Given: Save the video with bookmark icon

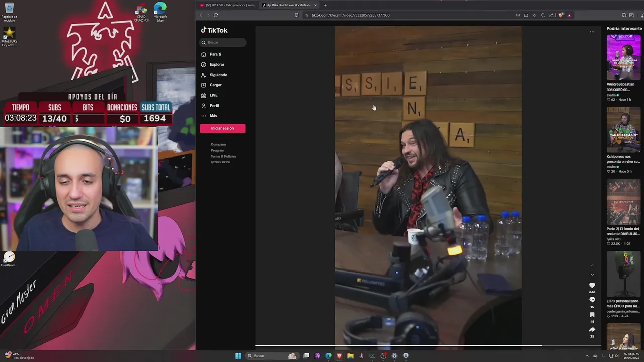Looking at the screenshot, I should [592, 315].
